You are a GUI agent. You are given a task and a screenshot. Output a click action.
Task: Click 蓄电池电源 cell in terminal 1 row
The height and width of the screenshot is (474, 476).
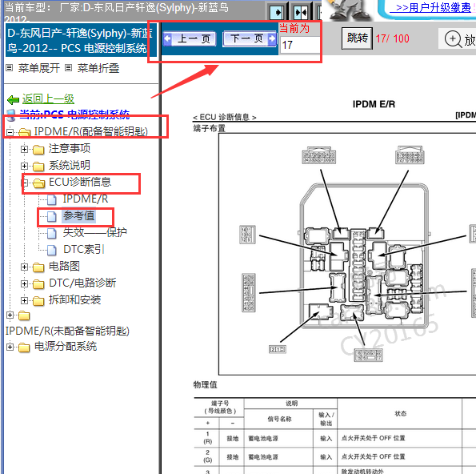263,439
